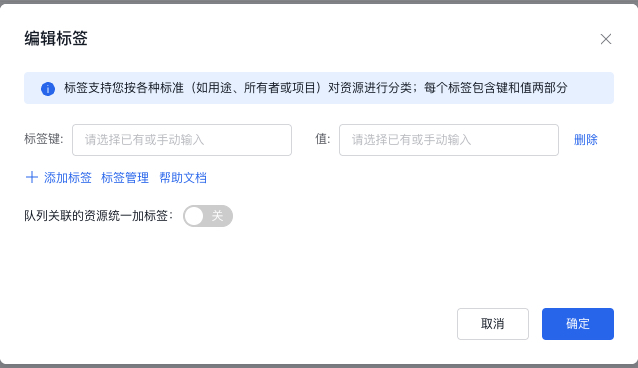Click the 标签键 label
This screenshot has width=638, height=368.
click(44, 139)
